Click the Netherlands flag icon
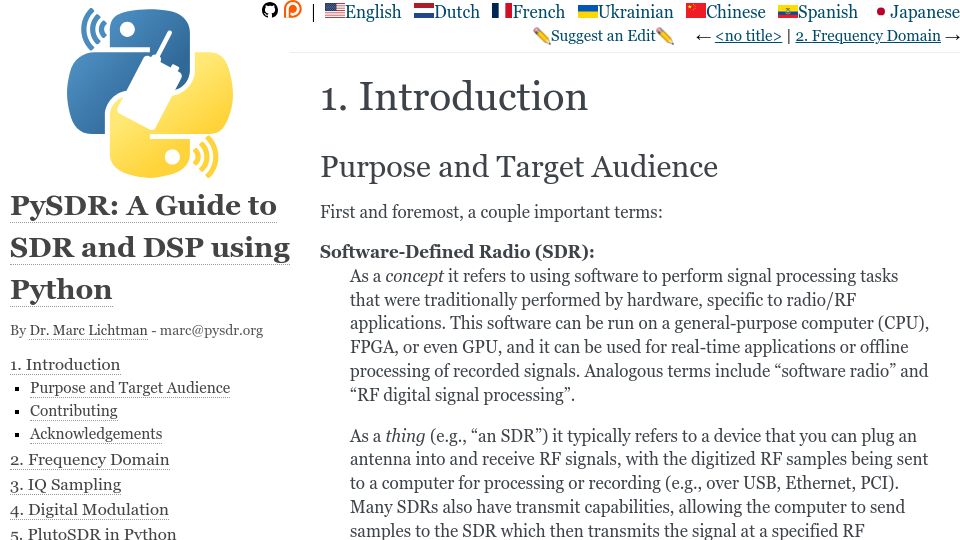This screenshot has width=960, height=540. (423, 10)
